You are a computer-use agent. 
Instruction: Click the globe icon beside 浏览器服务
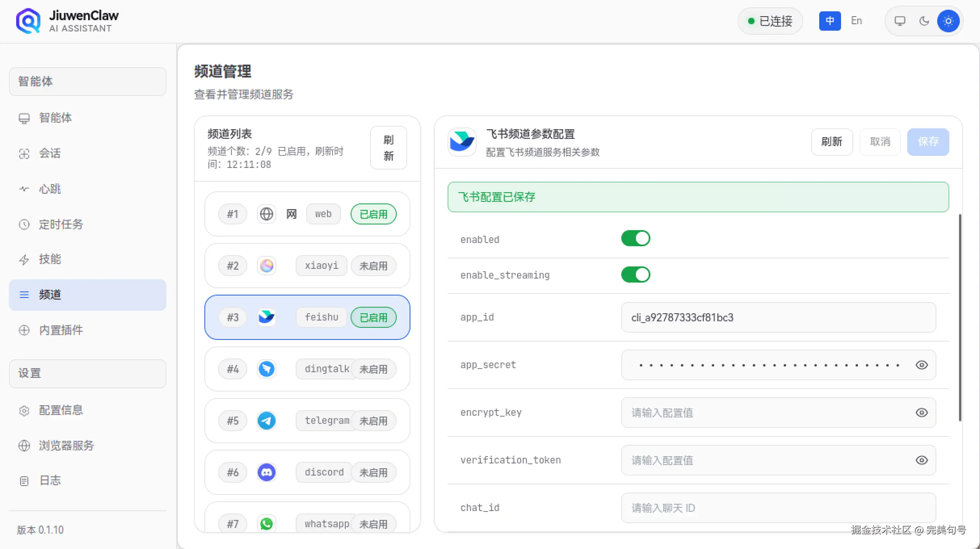point(24,446)
